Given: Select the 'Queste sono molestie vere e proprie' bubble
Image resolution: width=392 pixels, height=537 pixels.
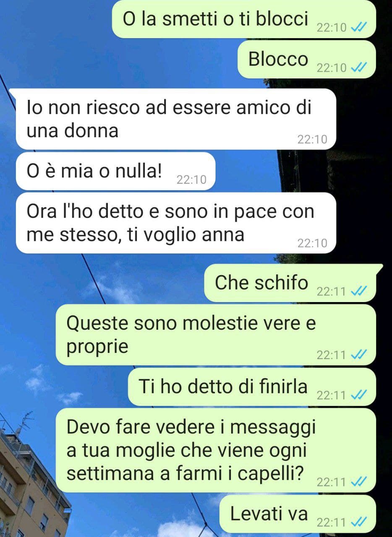Looking at the screenshot, I should [x=216, y=335].
